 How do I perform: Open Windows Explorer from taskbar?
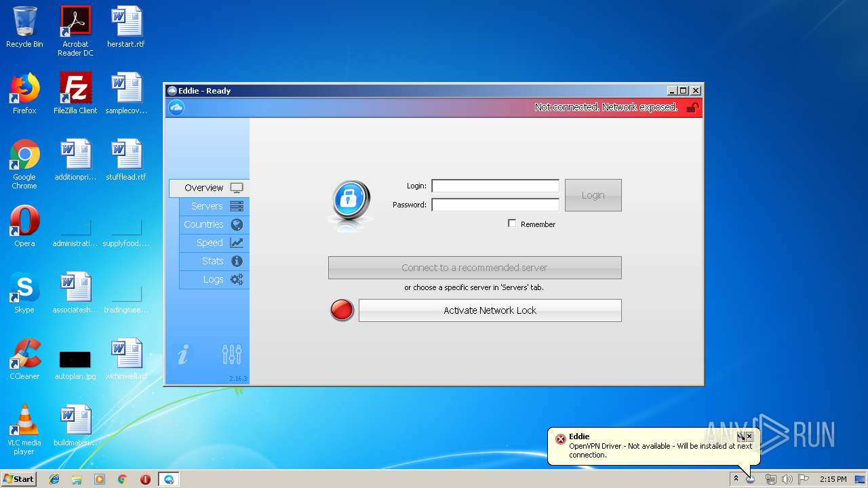coord(77,479)
